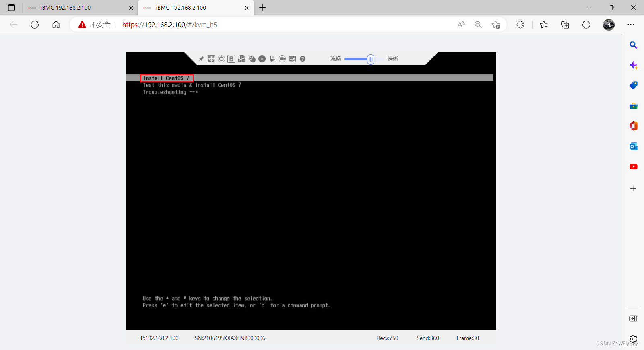This screenshot has height=350, width=644.
Task: Click Frame:30 status value
Action: (x=468, y=338)
